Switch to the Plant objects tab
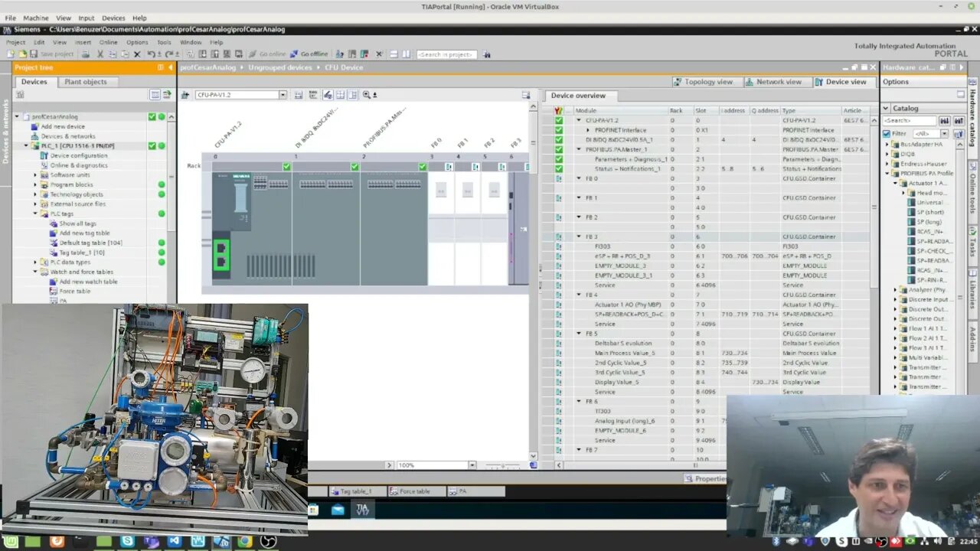Screen dimensions: 980x551 coord(86,82)
